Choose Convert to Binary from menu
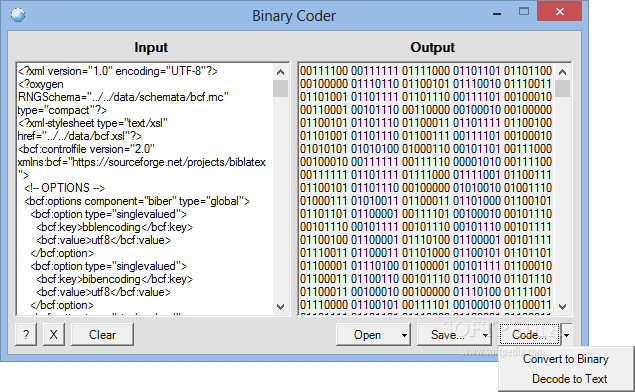This screenshot has width=635, height=392. 565,359
